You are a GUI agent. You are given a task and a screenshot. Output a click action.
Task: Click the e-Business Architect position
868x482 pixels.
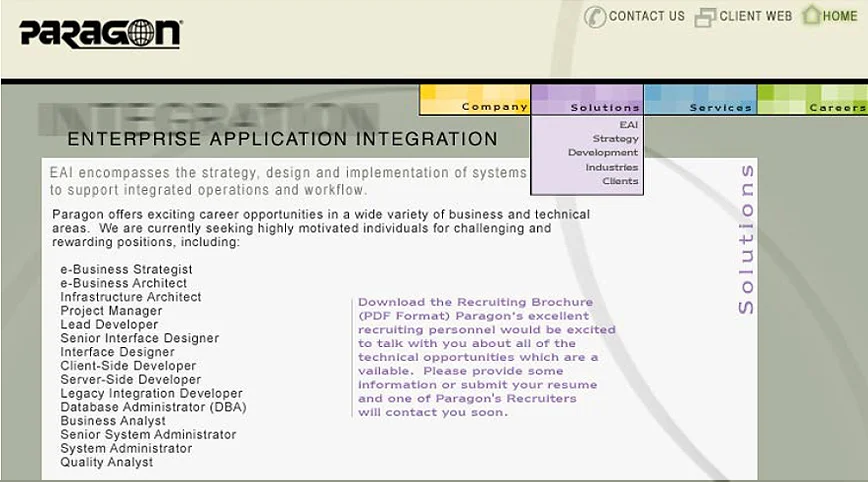click(123, 283)
